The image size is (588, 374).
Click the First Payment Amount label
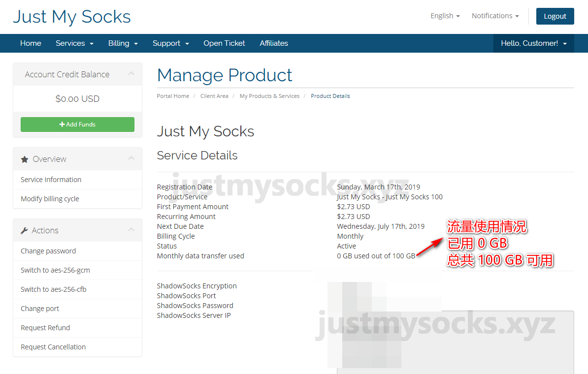coord(193,207)
